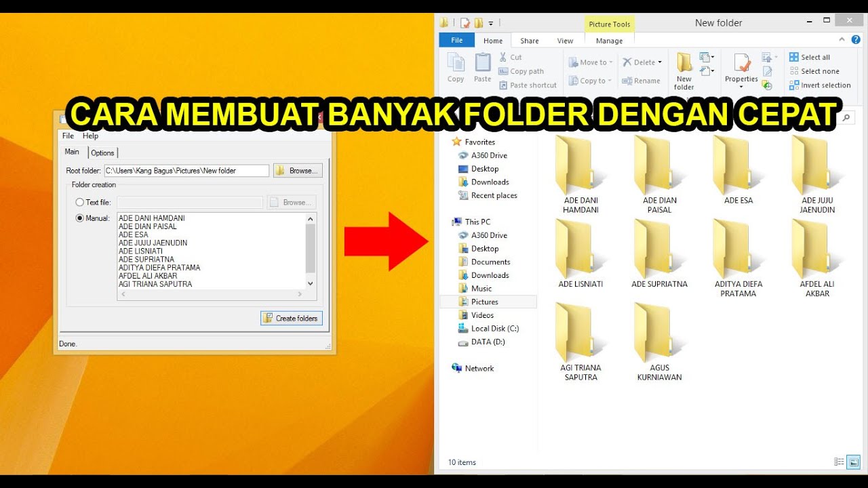Click Browse button beside Root folder
868x488 pixels.
pyautogui.click(x=298, y=171)
